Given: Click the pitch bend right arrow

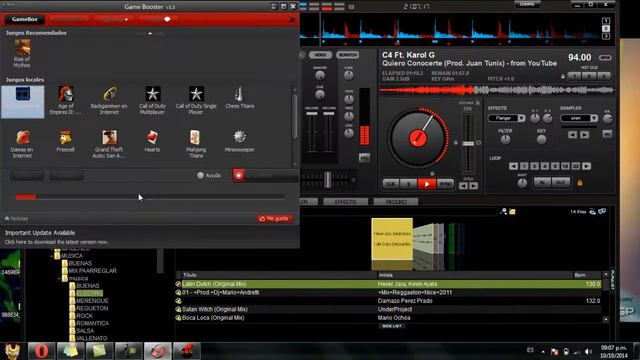Looking at the screenshot, I should tap(473, 186).
